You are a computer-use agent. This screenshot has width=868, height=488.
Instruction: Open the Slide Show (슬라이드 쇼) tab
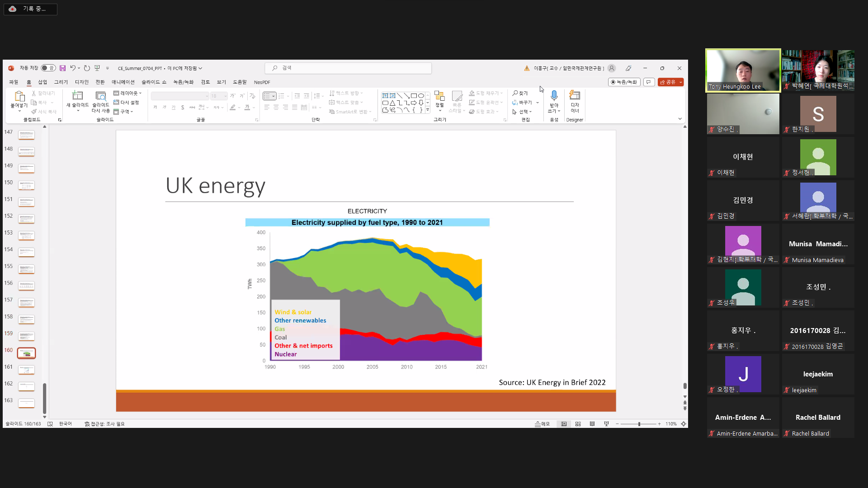coord(154,82)
